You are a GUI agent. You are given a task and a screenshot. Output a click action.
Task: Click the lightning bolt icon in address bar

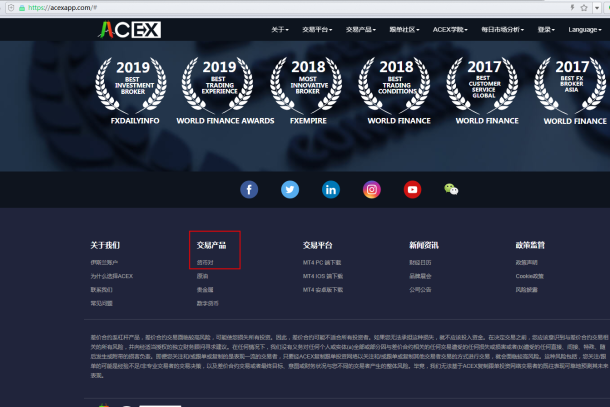pyautogui.click(x=572, y=7)
